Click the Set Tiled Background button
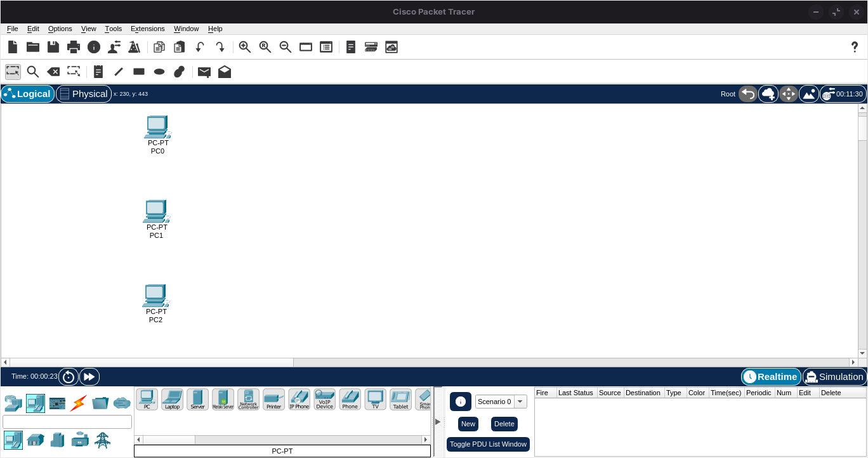The width and height of the screenshot is (868, 458). [809, 94]
